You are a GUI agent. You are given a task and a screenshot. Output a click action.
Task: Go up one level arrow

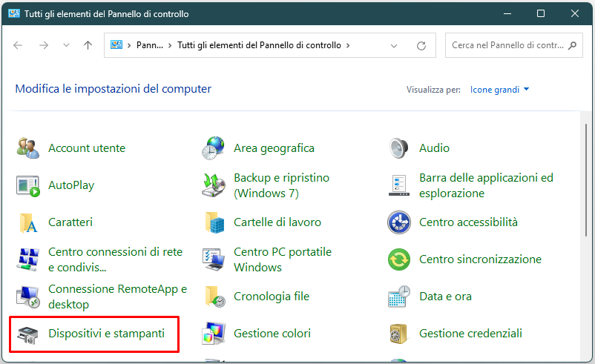pos(88,45)
